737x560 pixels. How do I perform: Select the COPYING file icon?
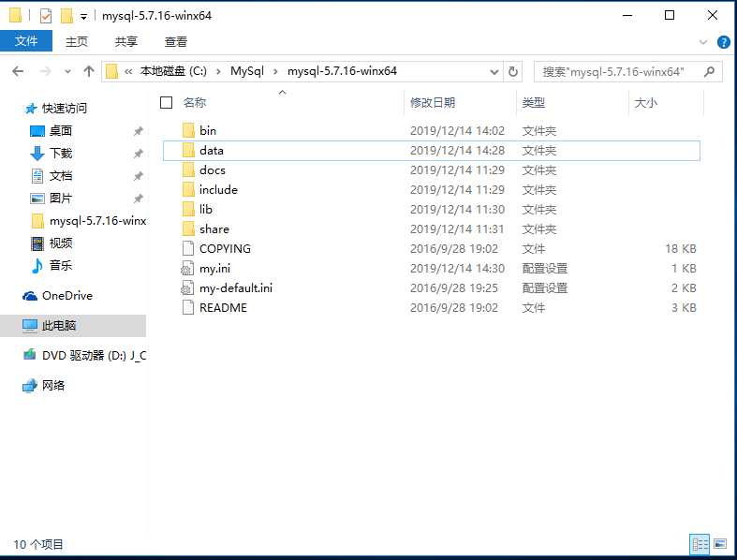coord(188,248)
